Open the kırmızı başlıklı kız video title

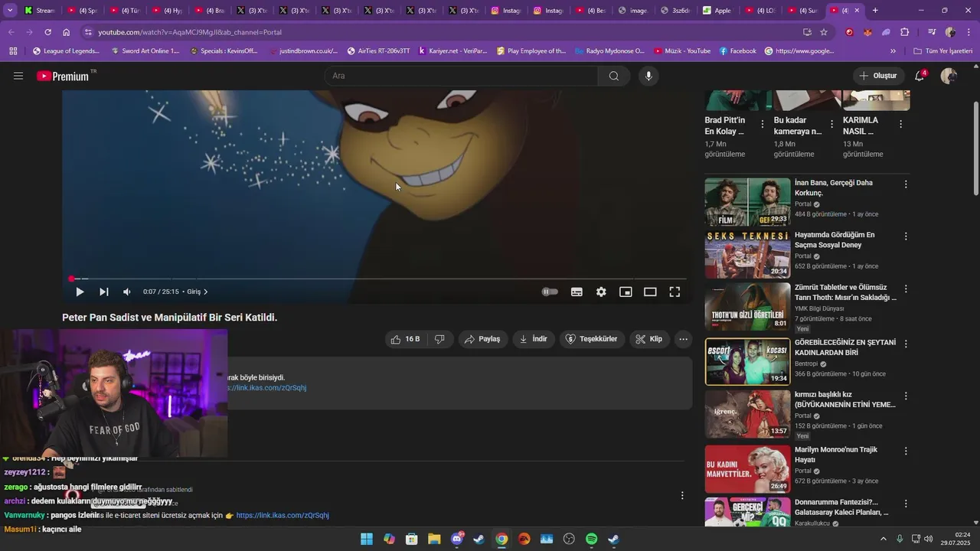coord(844,399)
